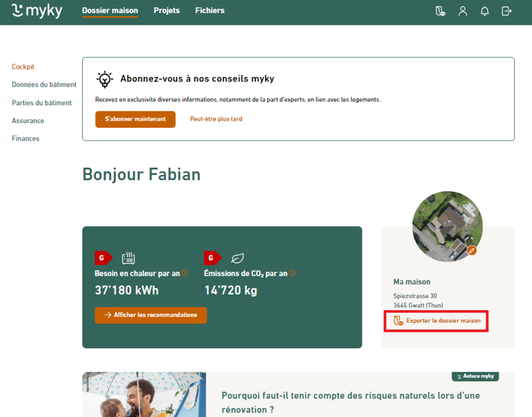Click S'abonner maintenant button
The image size is (532, 417).
pyautogui.click(x=135, y=119)
